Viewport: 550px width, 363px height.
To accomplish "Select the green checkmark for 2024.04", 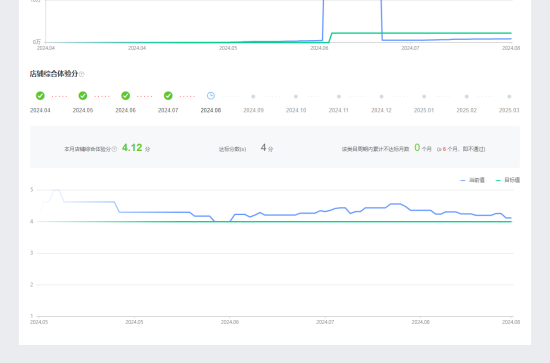I will tap(40, 95).
